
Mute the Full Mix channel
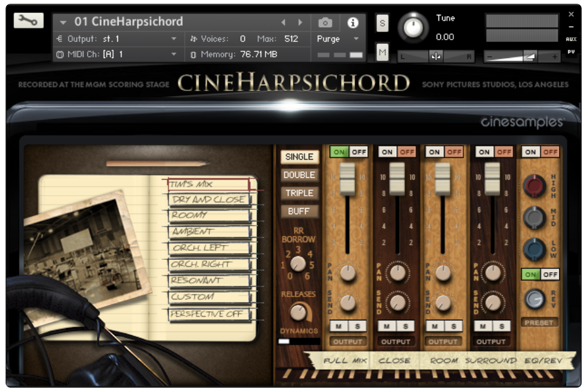click(x=338, y=326)
